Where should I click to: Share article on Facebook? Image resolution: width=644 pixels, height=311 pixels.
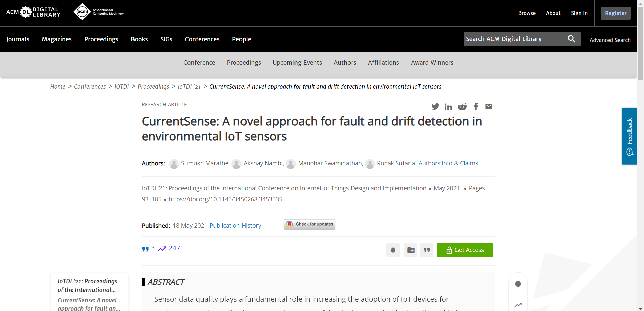[476, 107]
